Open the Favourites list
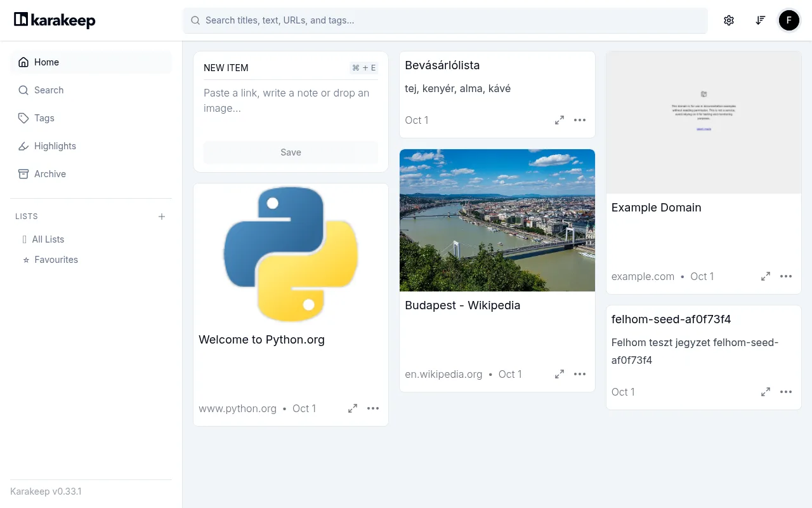The width and height of the screenshot is (812, 508). click(56, 260)
